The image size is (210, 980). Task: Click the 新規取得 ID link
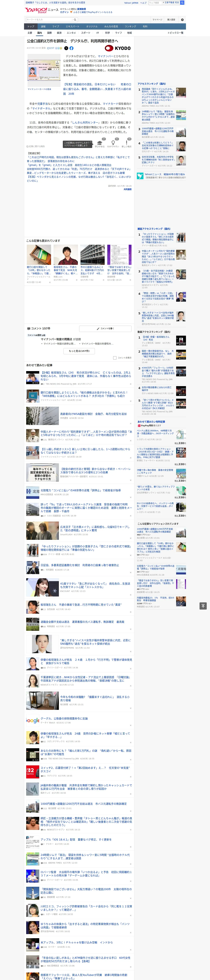pyautogui.click(x=82, y=9)
